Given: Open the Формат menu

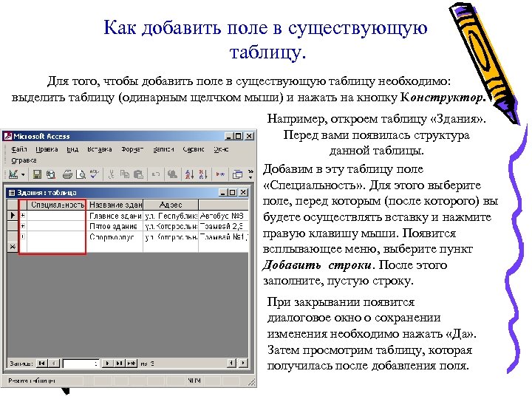Looking at the screenshot, I should (132, 149).
